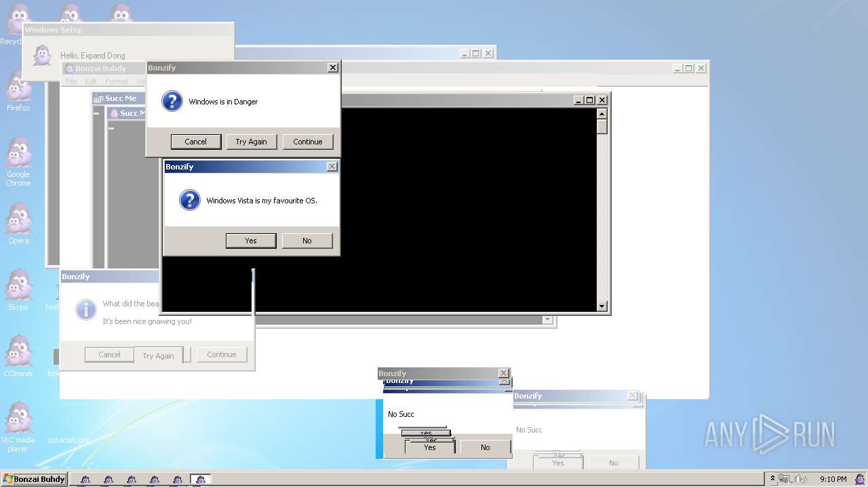Screen dimensions: 868x488
Task: Close the faded No Succ Bonzify dialog
Action: 632,396
